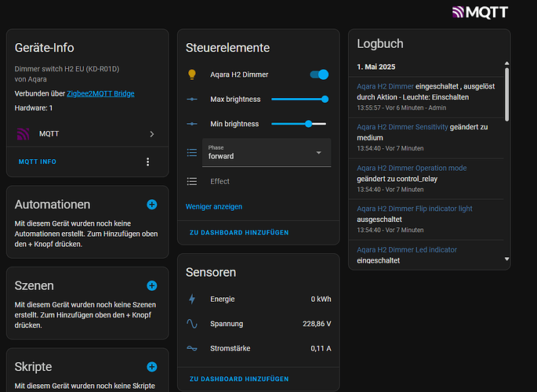This screenshot has height=392, width=537.
Task: Add Sensoren to dashboard
Action: pos(239,379)
